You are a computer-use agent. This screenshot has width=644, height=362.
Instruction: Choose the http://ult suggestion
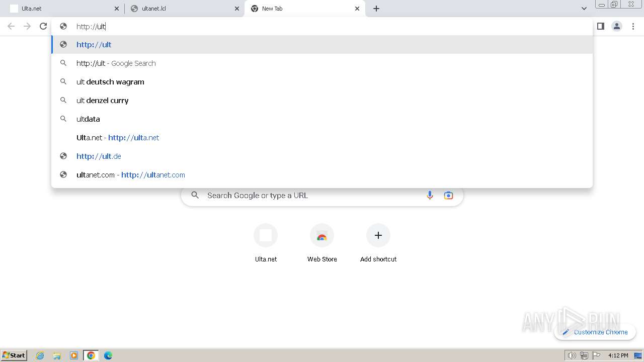click(x=322, y=44)
